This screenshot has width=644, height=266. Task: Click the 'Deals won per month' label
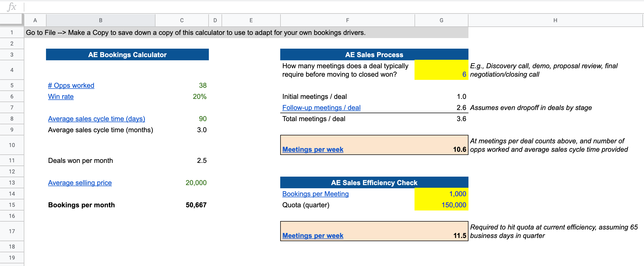[x=80, y=160]
